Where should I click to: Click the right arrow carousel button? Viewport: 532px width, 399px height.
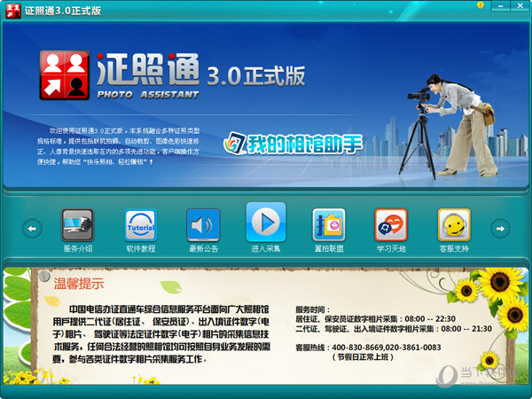[500, 229]
